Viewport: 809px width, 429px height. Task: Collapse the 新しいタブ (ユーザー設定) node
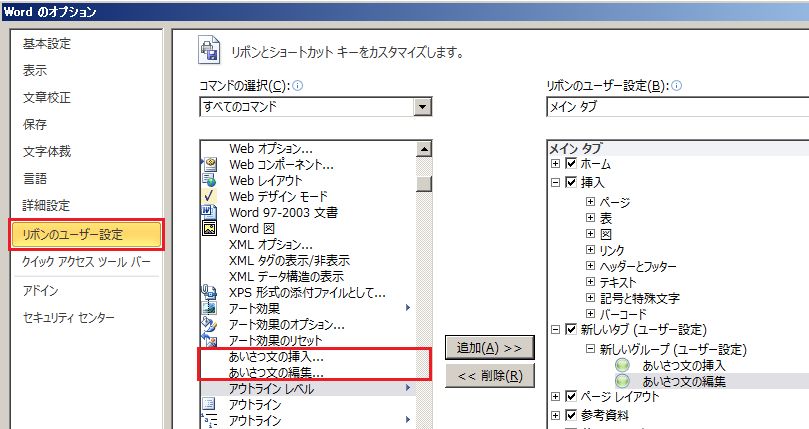555,329
